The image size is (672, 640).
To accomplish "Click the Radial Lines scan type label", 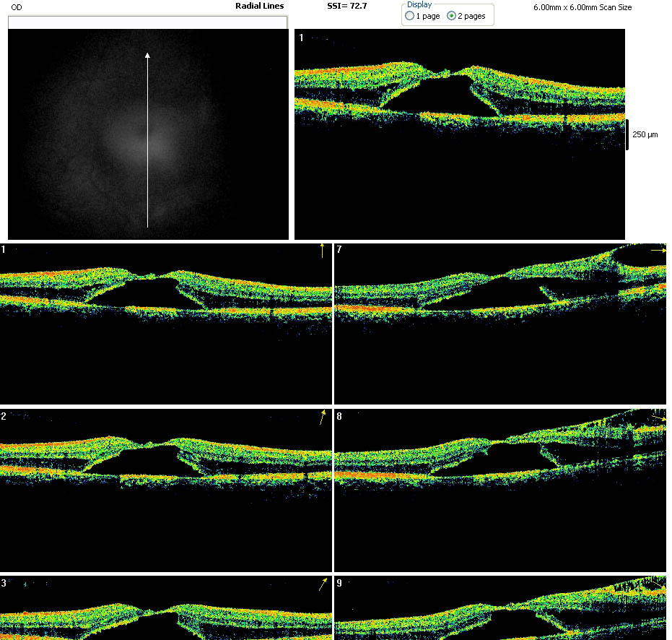I will coord(259,6).
